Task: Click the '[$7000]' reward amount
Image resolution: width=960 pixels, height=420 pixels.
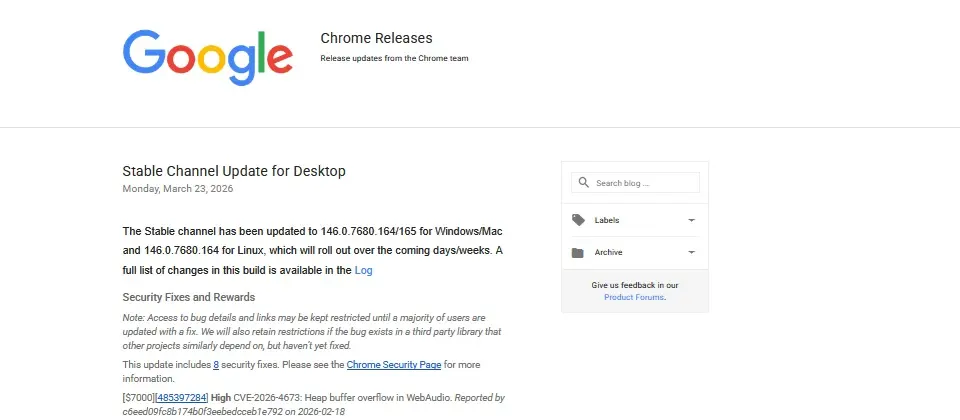Action: [138, 397]
